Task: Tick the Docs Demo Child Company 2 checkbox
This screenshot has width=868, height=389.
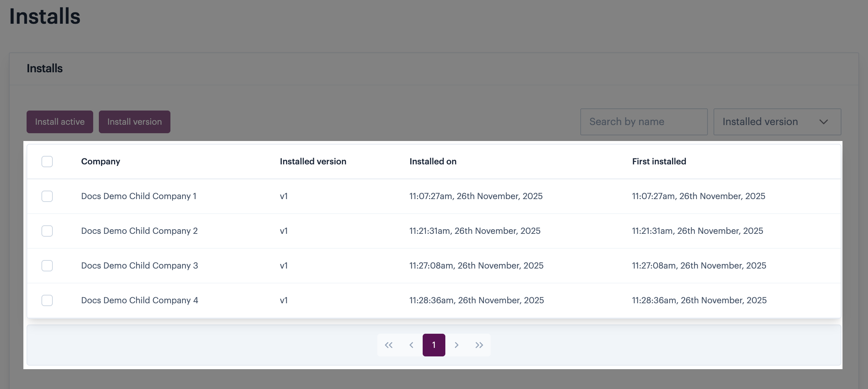Action: pyautogui.click(x=47, y=231)
